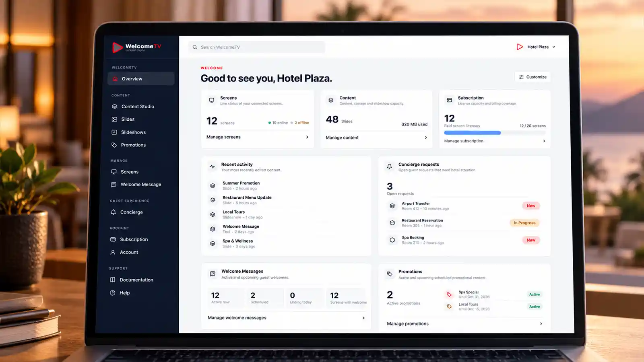The image size is (644, 362).
Task: Click the Concierge requests bell icon
Action: (390, 167)
